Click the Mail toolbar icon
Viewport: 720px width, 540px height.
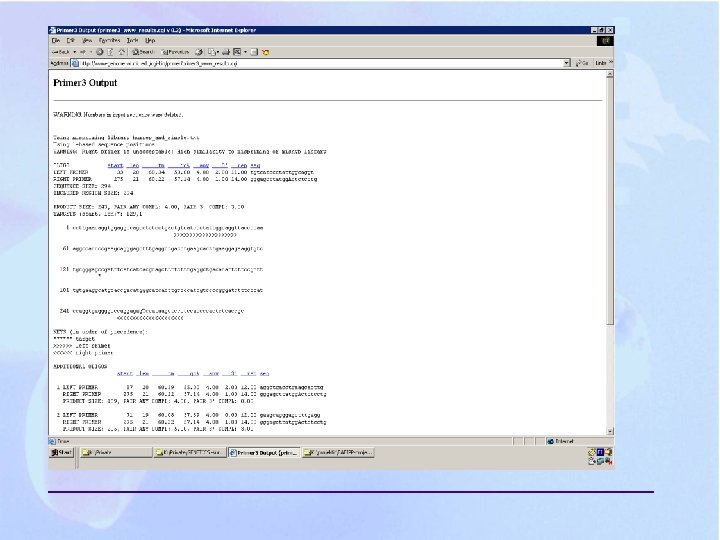pos(212,52)
